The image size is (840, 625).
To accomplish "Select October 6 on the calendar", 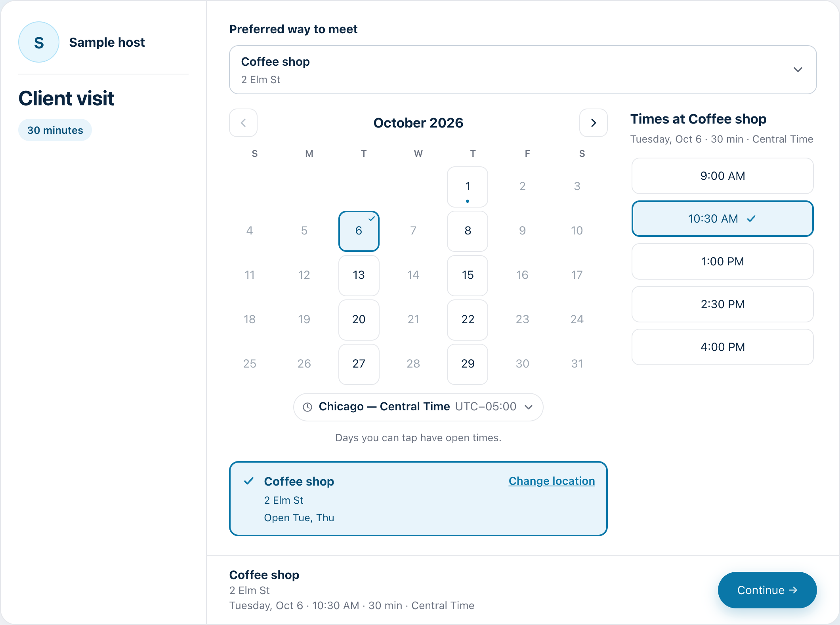I will click(x=359, y=231).
